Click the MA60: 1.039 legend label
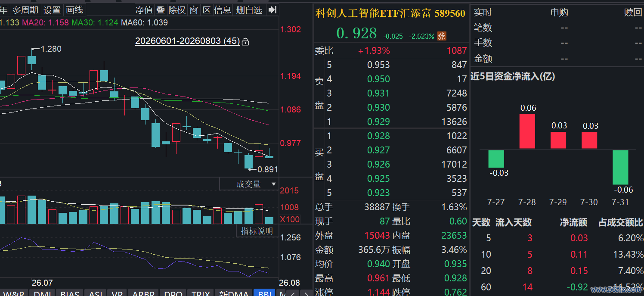The image size is (644, 296). click(x=144, y=22)
